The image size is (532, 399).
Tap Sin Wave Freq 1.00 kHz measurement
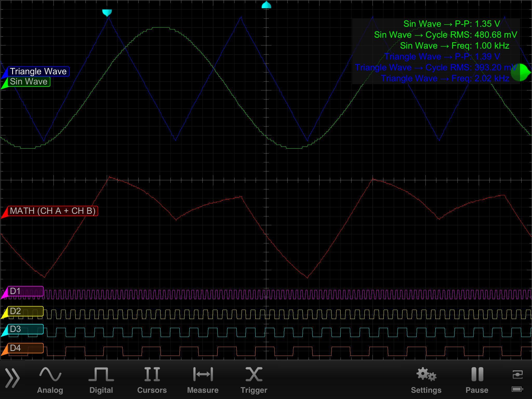coord(455,46)
